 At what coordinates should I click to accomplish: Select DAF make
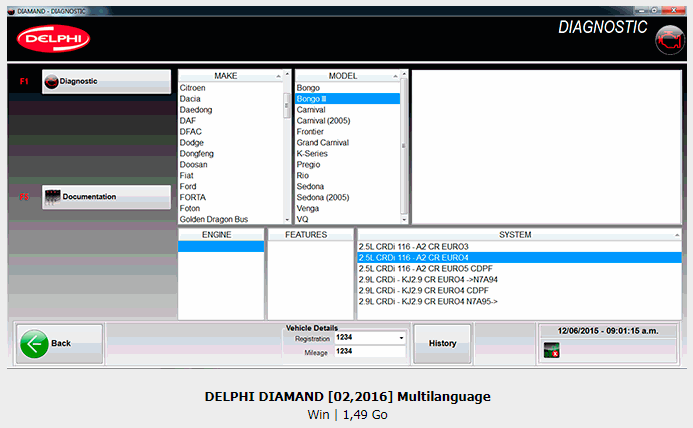point(230,121)
